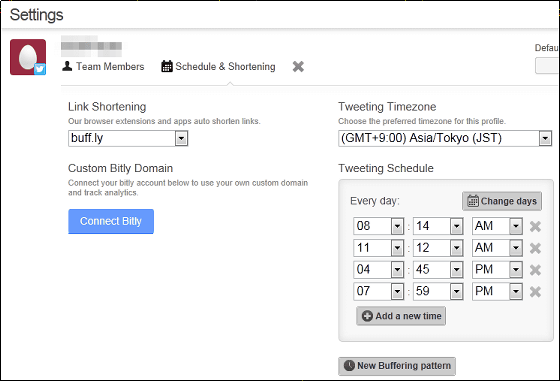Open the buff.ly link shortener dropdown
560x381 pixels.
pyautogui.click(x=128, y=138)
